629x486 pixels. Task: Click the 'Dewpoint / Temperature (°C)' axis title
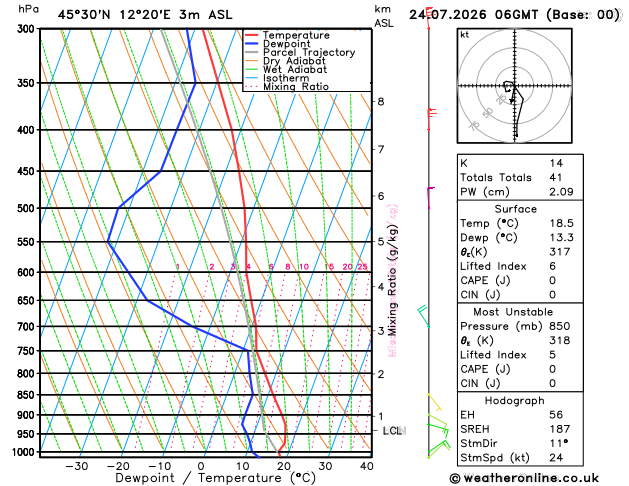(x=215, y=478)
